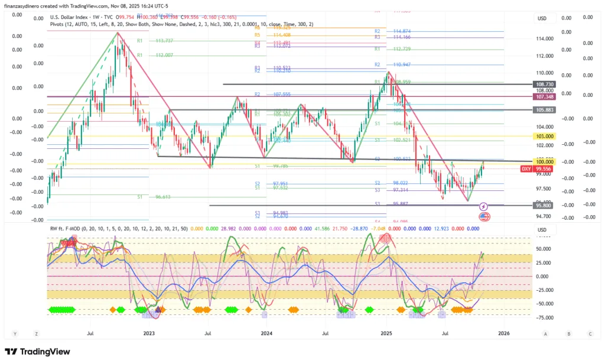This screenshot has height=364, width=605.
Task: Open the U.S. Dollar Index symbol title
Action: click(x=74, y=17)
